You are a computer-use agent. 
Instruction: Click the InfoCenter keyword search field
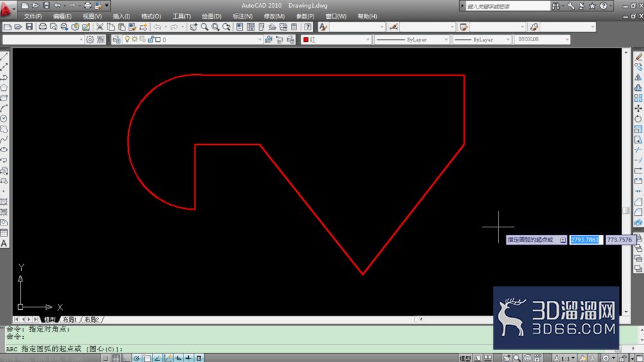pyautogui.click(x=507, y=6)
